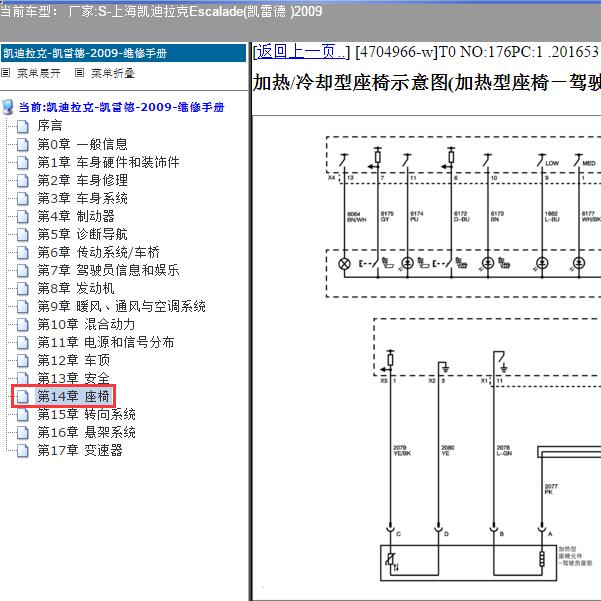Image resolution: width=601 pixels, height=601 pixels.
Task: Open 第6章 传动系统/车桥 chapter
Action: tap(99, 253)
